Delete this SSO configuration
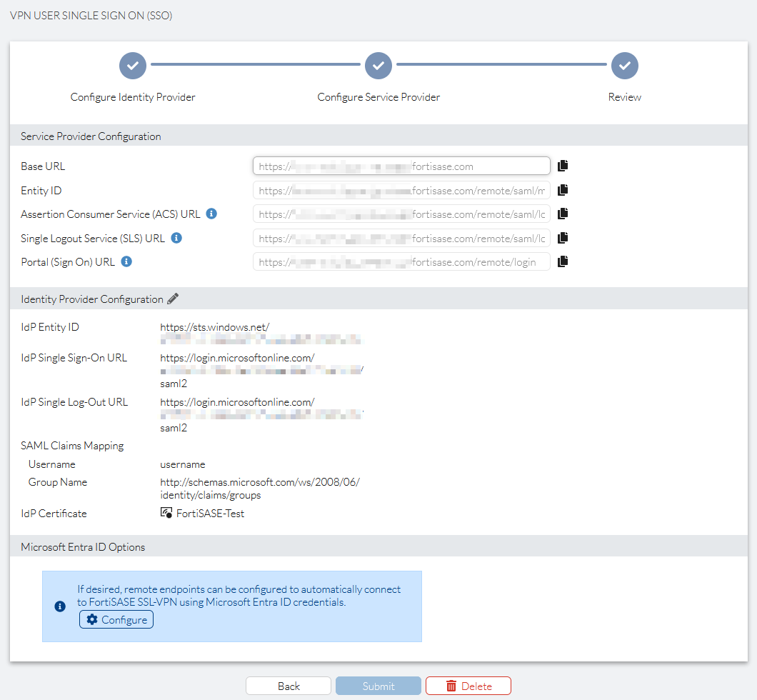 pyautogui.click(x=468, y=685)
